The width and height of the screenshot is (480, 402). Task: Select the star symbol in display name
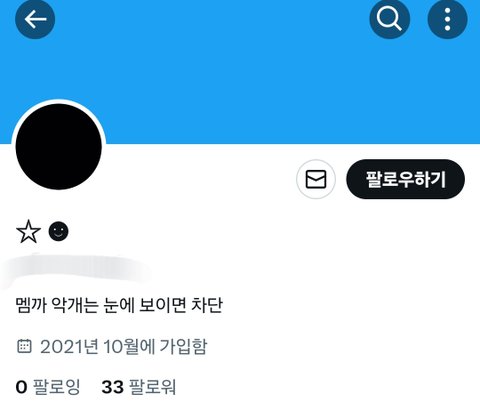(28, 232)
